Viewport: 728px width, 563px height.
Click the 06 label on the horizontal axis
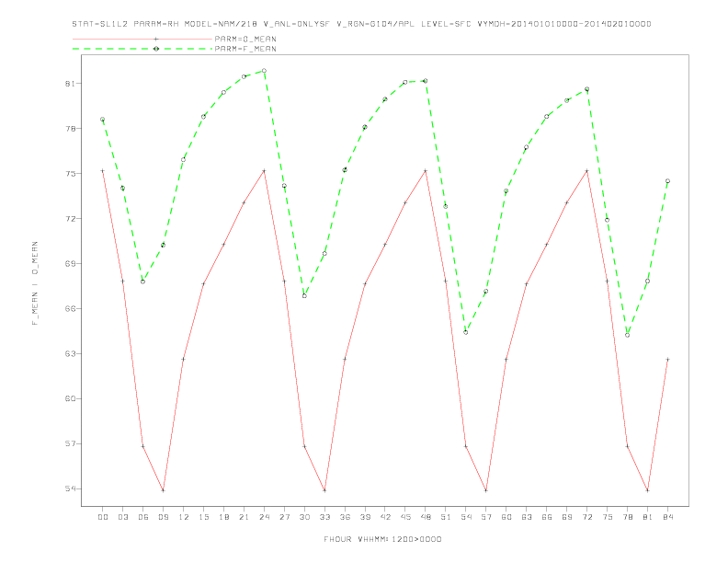(143, 517)
